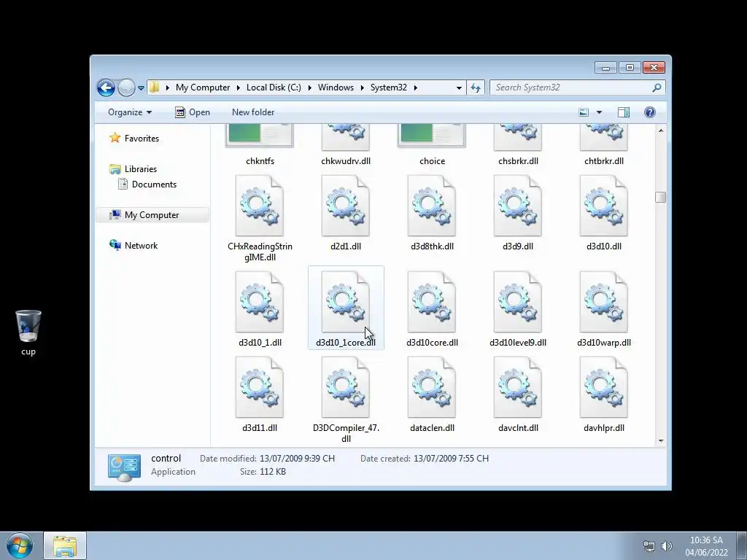Click the control application icon in details pane

pos(124,467)
